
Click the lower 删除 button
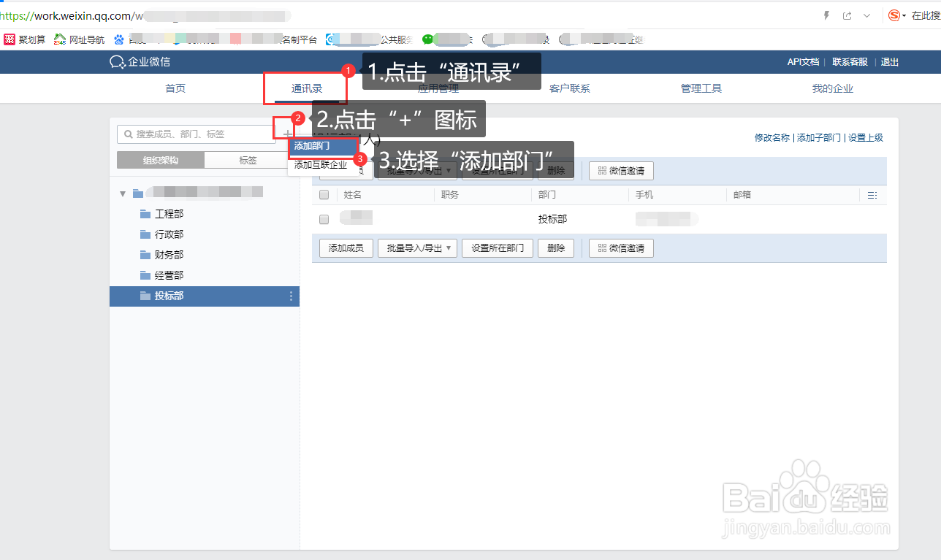pyautogui.click(x=556, y=248)
